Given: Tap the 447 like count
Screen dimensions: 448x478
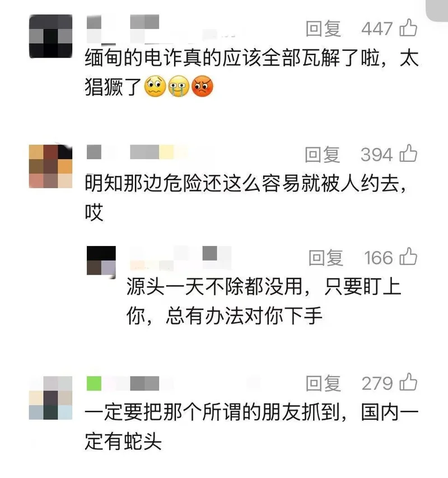Looking at the screenshot, I should click(377, 29).
